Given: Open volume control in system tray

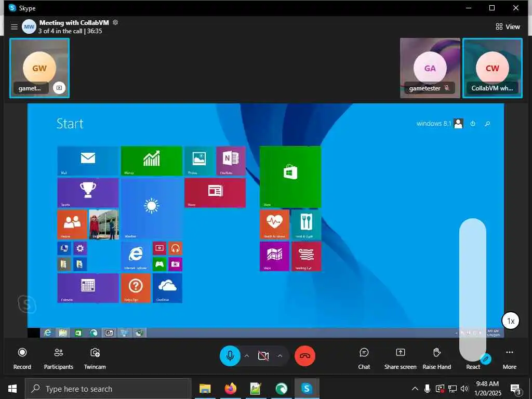Looking at the screenshot, I should pos(464,389).
